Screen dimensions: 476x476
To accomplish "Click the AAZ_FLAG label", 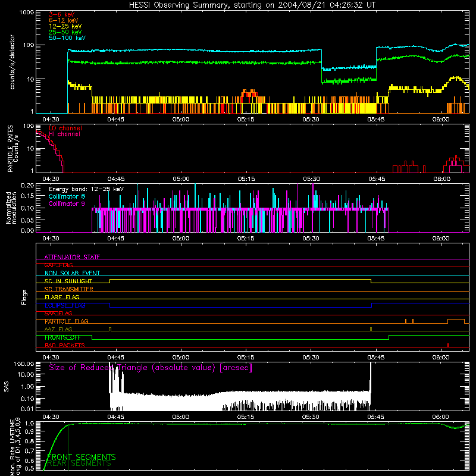I will click(x=58, y=330).
